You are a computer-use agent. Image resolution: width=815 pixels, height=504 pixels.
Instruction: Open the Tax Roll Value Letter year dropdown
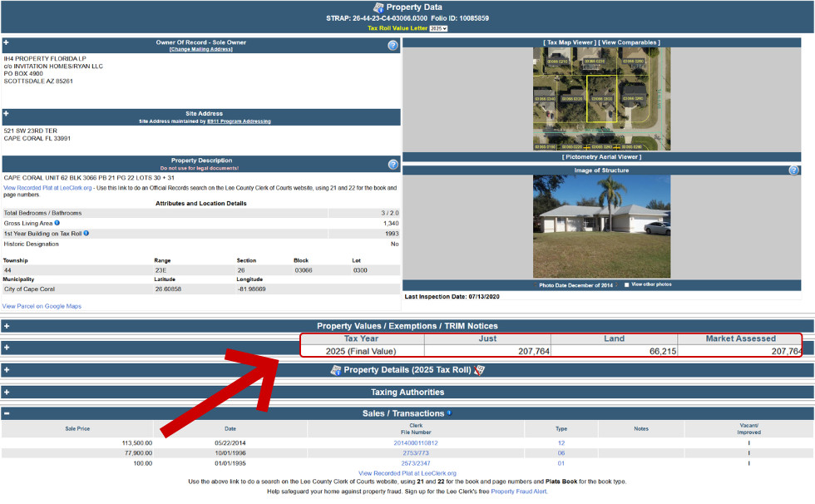[438, 28]
